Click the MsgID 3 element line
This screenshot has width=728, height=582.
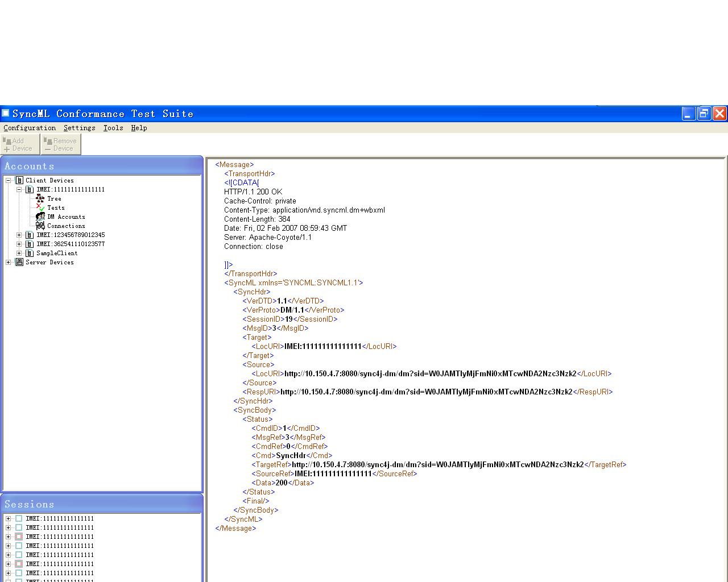(x=275, y=328)
